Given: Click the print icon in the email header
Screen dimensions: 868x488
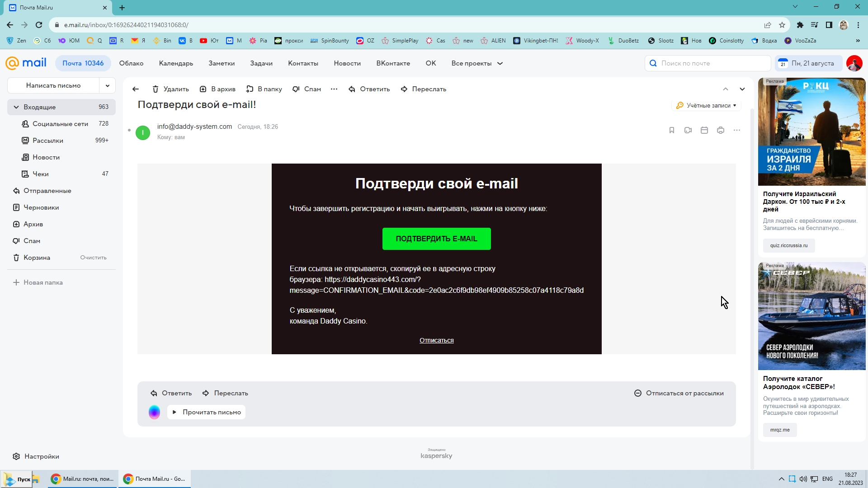Looking at the screenshot, I should tap(721, 130).
